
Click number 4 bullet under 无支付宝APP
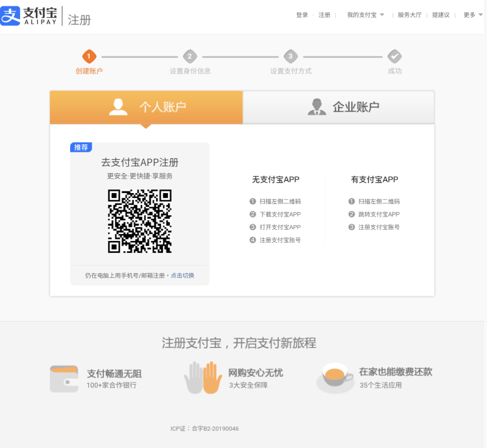click(x=253, y=240)
